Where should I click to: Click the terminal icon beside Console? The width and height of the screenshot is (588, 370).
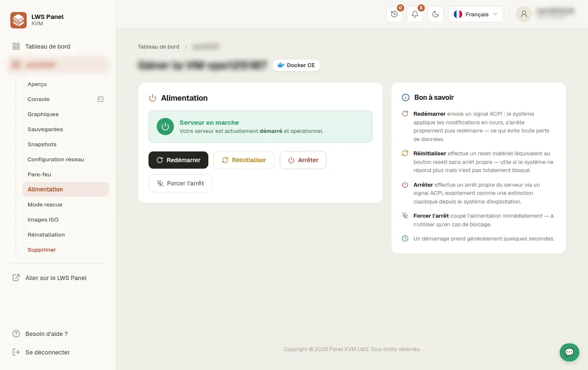100,99
